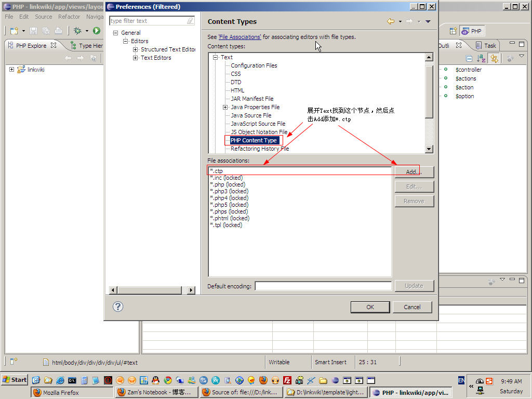Screen dimensions: 532x399
Task: Open the Open Perspective icon beside PHP
Action: coord(453,31)
